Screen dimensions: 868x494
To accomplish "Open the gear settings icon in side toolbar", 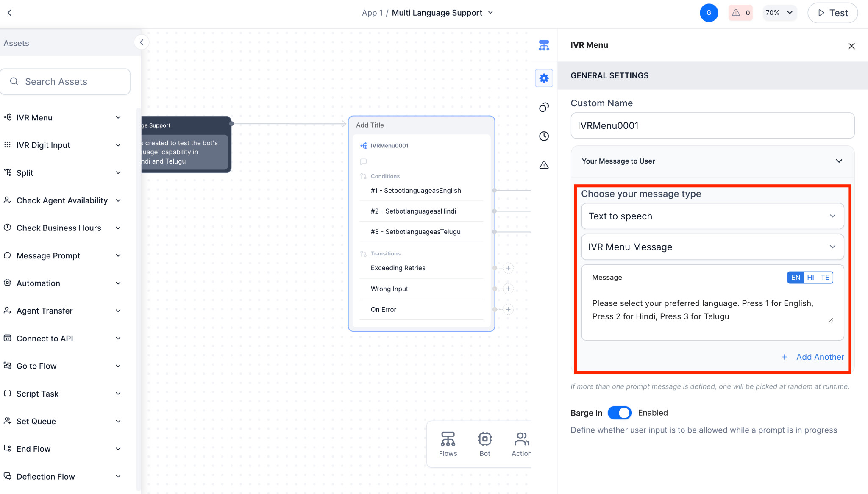I will [x=544, y=78].
